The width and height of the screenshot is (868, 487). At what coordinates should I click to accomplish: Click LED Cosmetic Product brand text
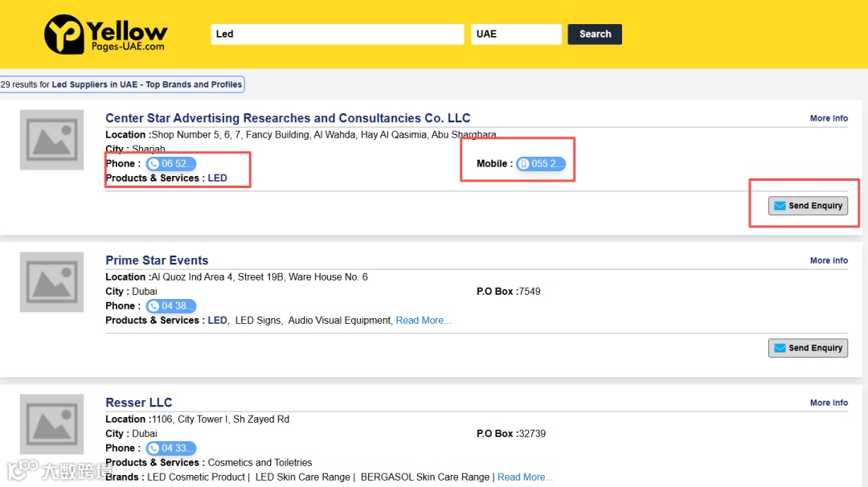click(196, 477)
